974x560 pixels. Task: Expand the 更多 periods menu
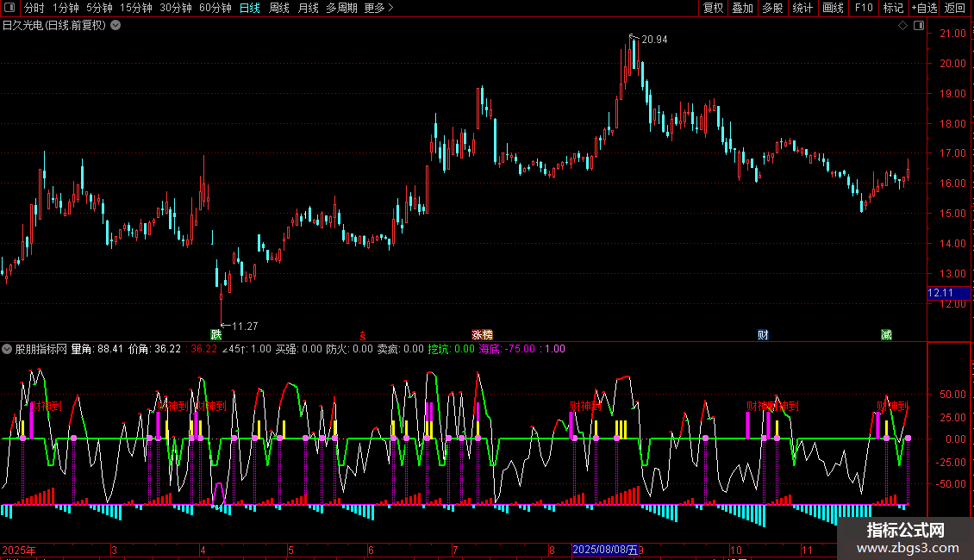[378, 8]
